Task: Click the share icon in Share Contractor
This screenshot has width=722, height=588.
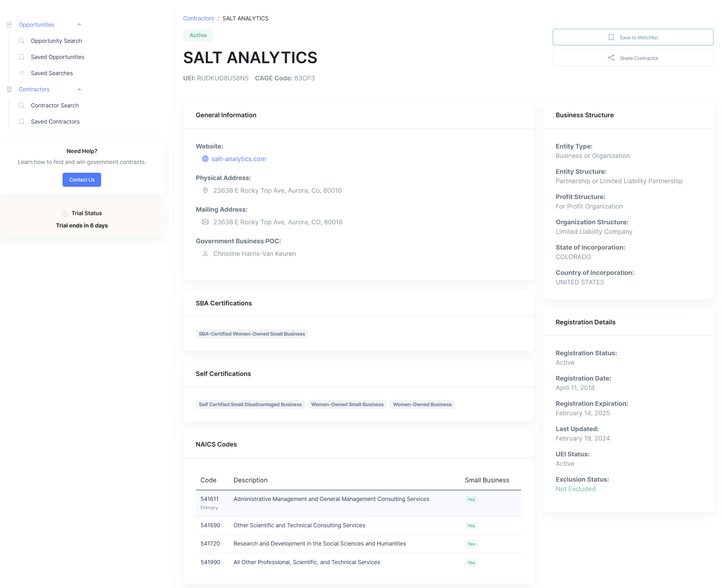Action: [x=611, y=58]
